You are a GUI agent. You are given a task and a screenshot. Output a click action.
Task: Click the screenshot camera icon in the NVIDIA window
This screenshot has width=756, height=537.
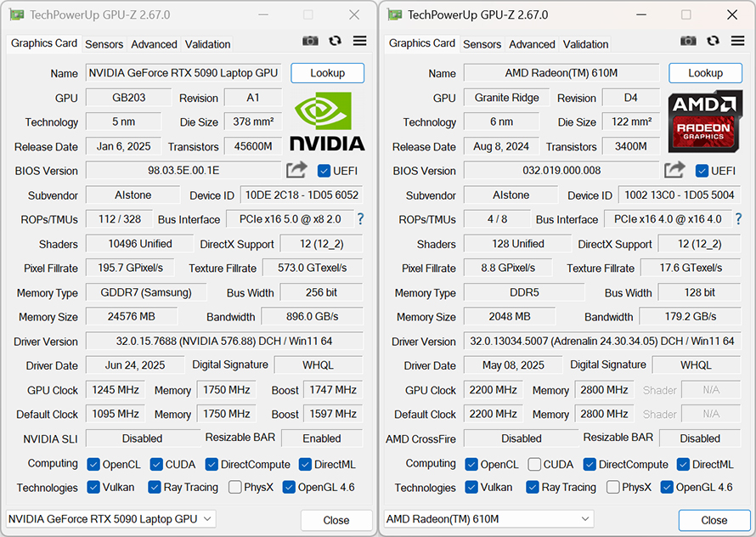tap(311, 42)
